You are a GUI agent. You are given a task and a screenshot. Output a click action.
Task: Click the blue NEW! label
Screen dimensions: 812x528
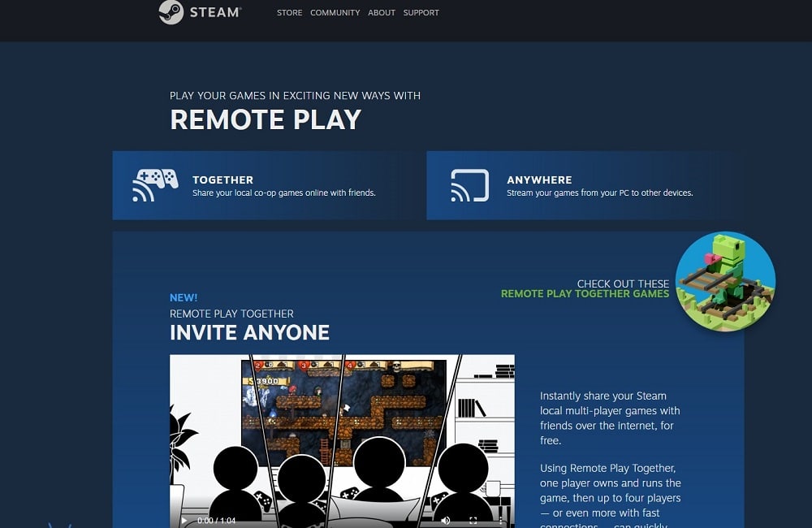(184, 298)
